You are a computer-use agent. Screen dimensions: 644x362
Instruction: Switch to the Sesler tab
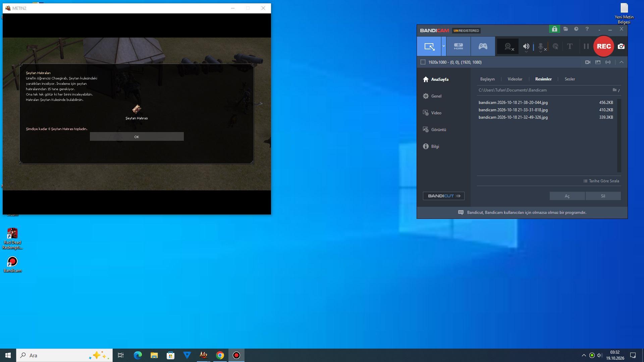[x=570, y=79]
